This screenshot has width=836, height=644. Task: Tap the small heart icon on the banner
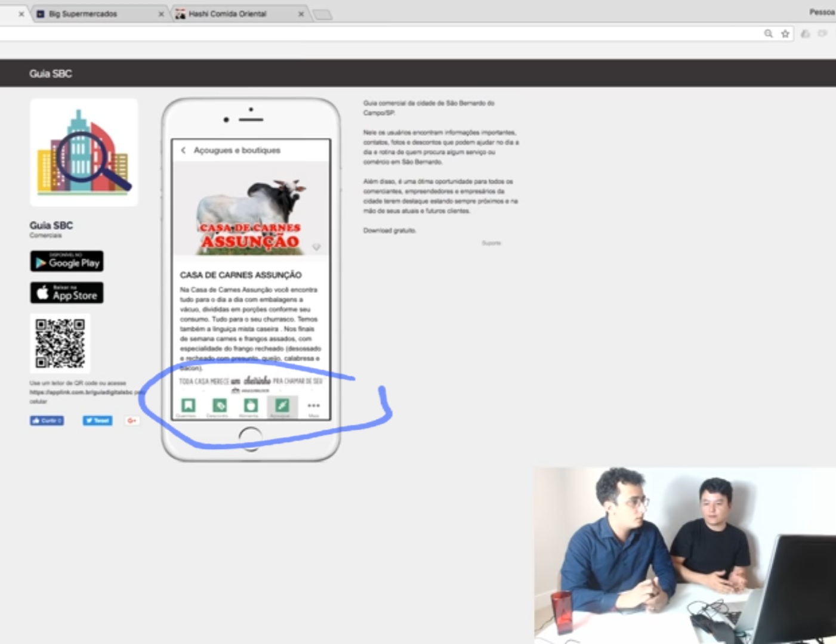tap(316, 247)
